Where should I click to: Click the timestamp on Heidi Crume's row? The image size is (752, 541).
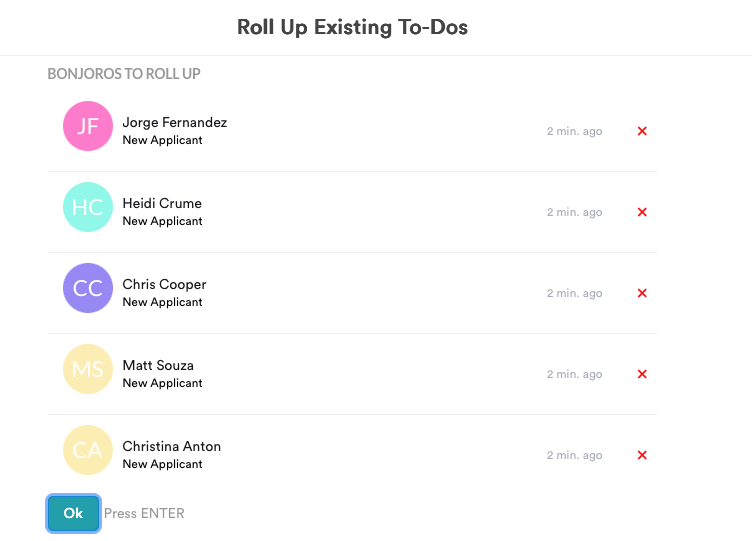point(575,212)
